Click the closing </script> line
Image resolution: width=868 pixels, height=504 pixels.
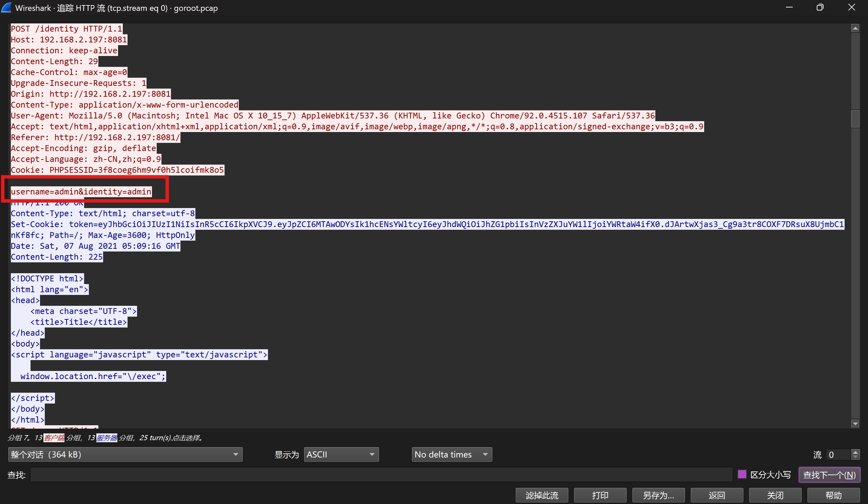coord(33,398)
